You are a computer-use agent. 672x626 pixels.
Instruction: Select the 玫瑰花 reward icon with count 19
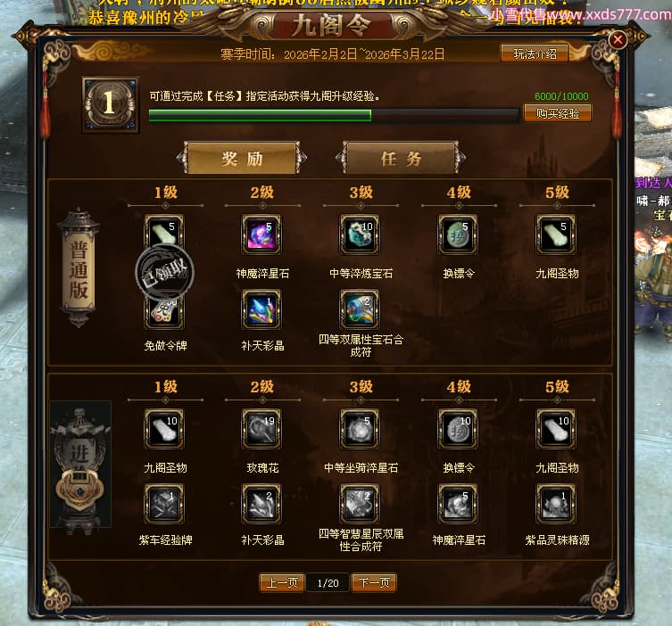(x=261, y=429)
